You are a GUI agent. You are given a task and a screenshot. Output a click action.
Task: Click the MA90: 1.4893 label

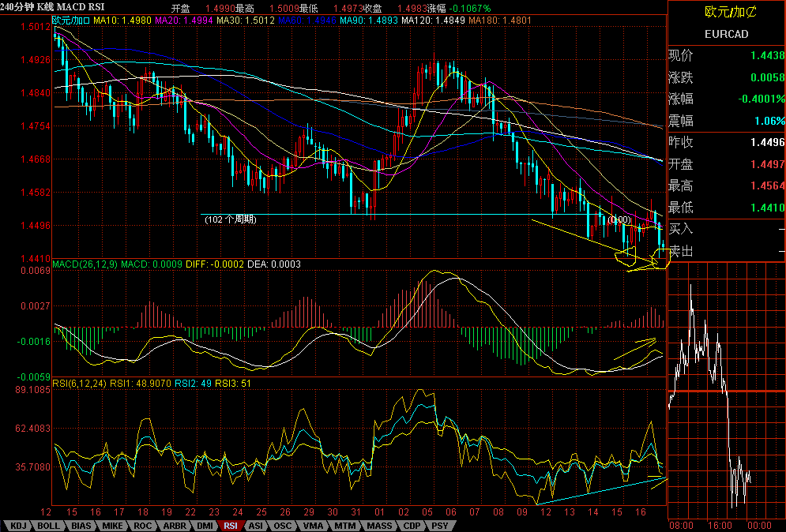pyautogui.click(x=368, y=21)
